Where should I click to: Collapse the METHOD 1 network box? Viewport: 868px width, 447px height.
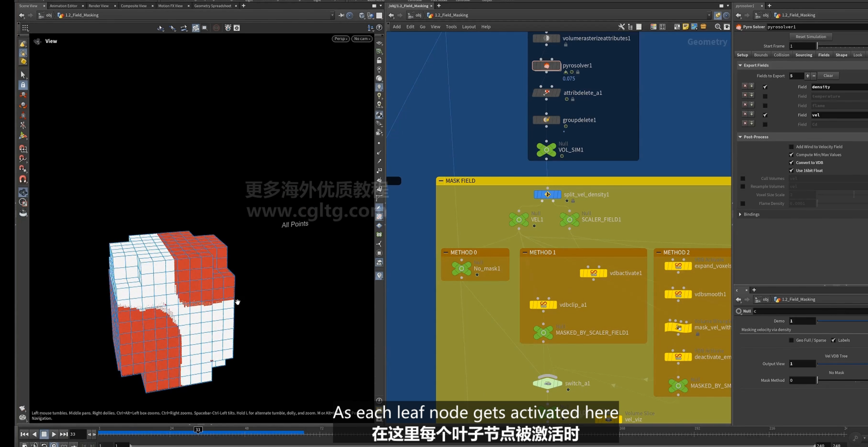coord(525,252)
